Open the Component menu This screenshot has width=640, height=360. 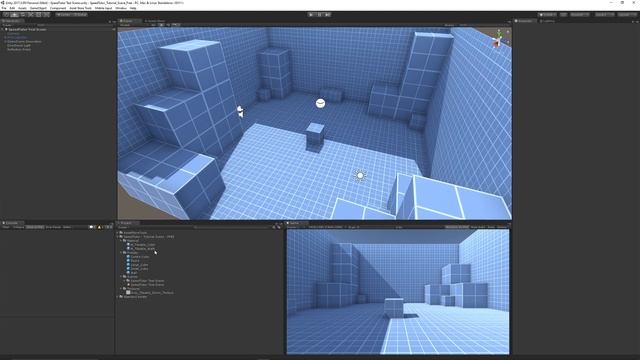58,8
